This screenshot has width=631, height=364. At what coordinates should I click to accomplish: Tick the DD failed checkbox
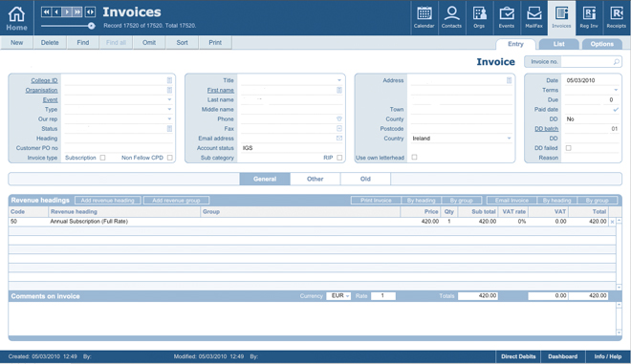click(x=568, y=148)
